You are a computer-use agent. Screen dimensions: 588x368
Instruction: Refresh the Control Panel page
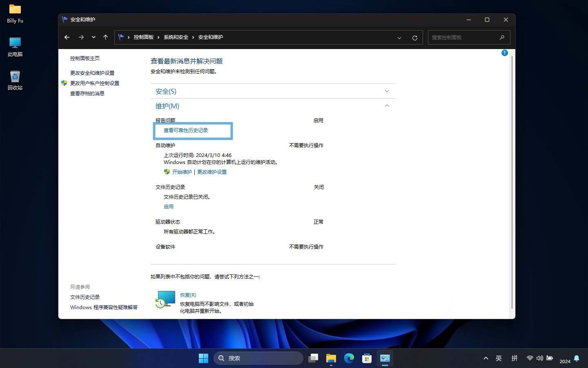pos(414,37)
